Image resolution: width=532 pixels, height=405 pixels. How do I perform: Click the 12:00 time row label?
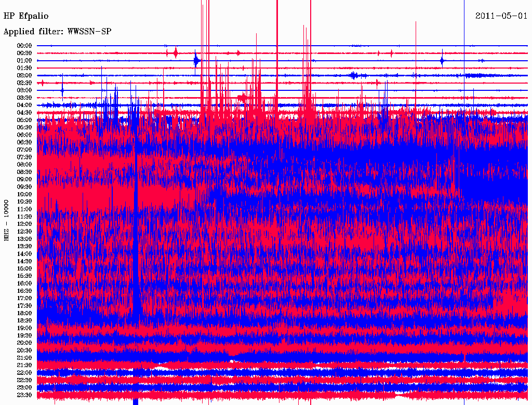point(24,224)
